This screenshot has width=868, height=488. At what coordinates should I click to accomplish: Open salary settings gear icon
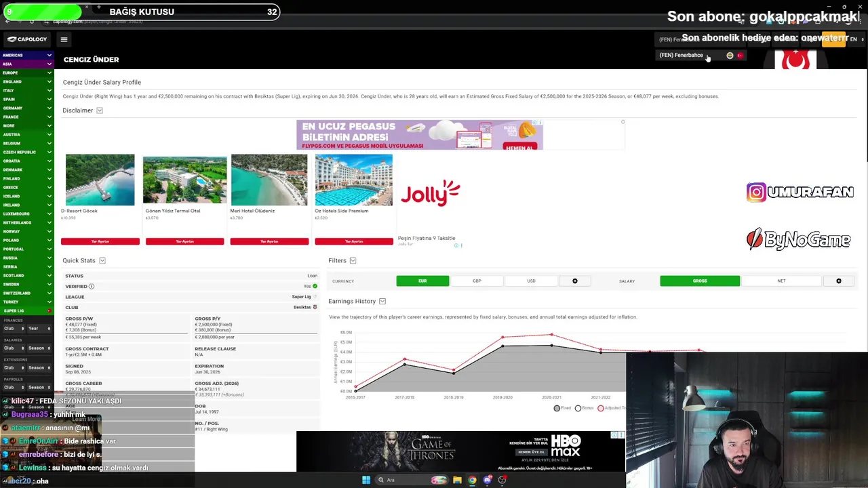click(x=839, y=281)
